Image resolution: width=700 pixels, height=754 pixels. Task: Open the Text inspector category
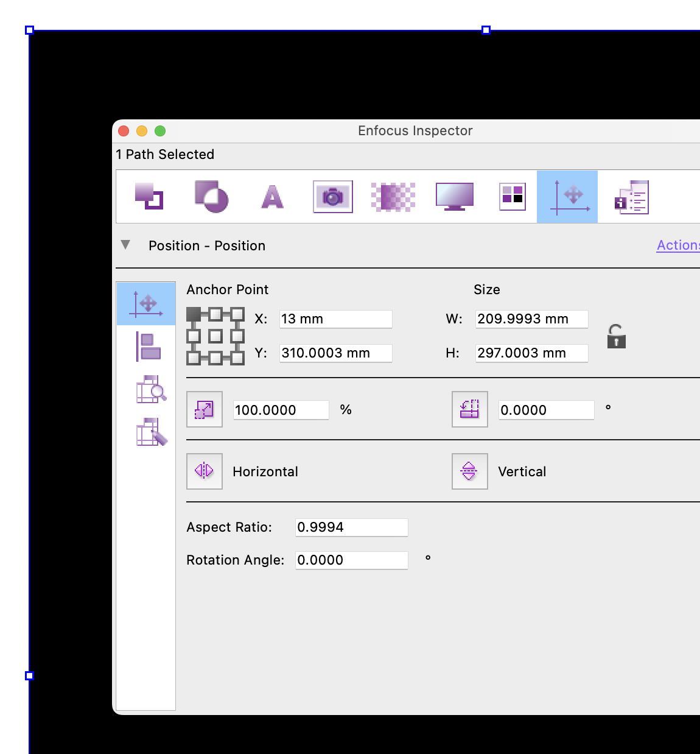(x=272, y=197)
